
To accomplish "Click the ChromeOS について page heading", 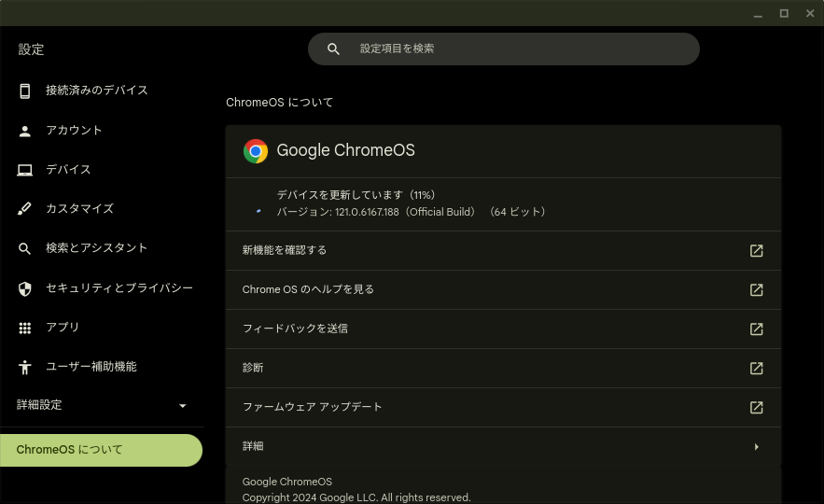I will tap(280, 103).
